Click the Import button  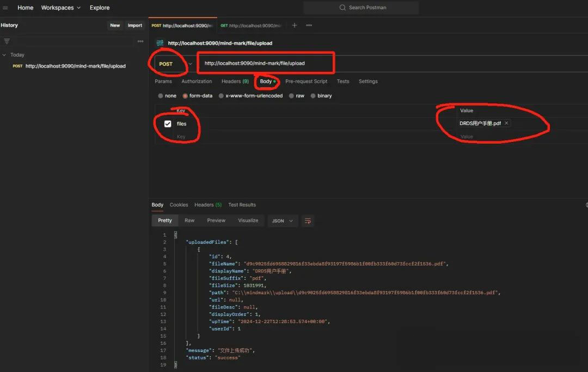pyautogui.click(x=134, y=26)
